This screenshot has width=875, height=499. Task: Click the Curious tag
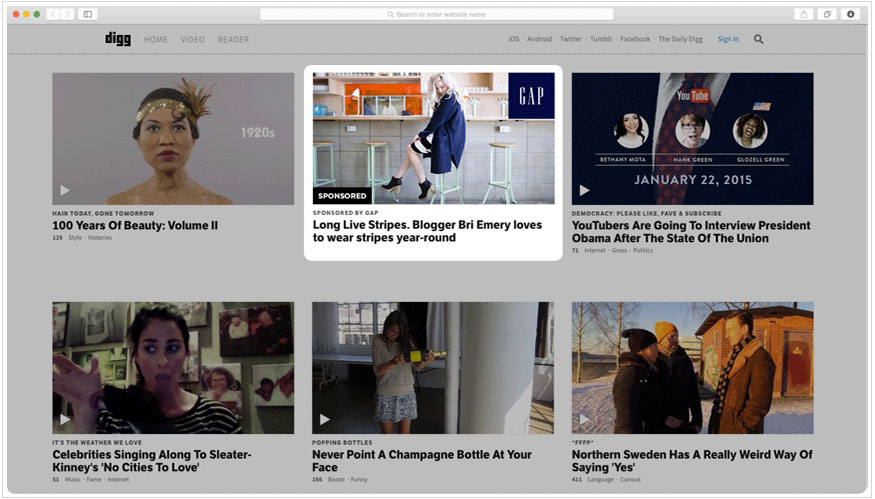pos(630,479)
